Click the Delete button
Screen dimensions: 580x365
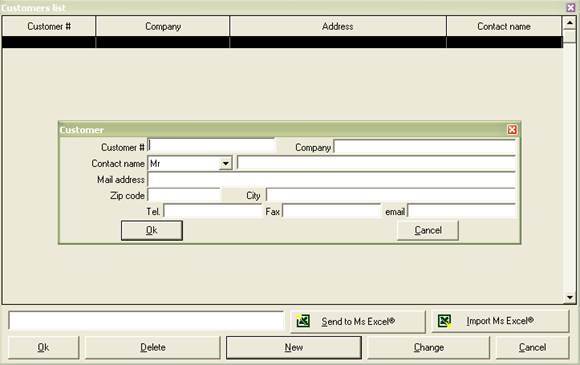tap(153, 347)
